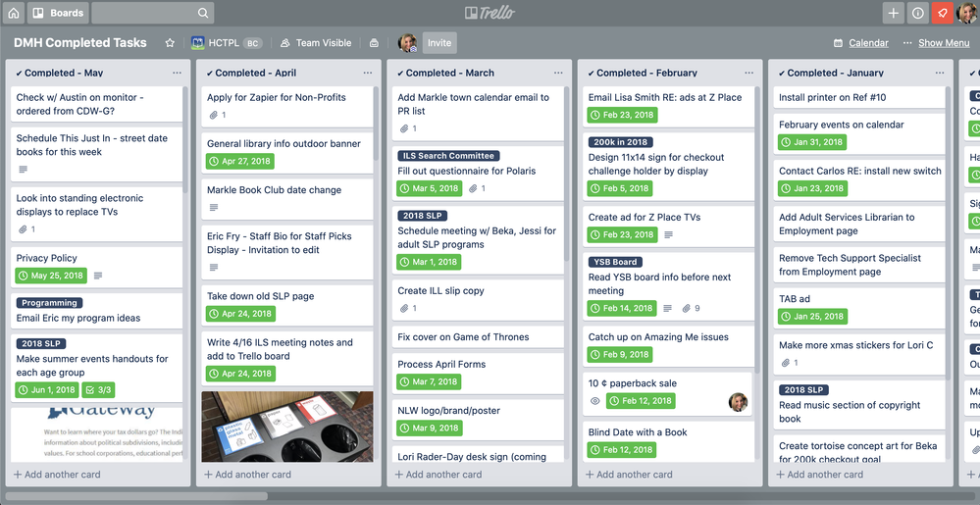980x505 pixels.
Task: Open the Trello home icon
Action: (13, 13)
